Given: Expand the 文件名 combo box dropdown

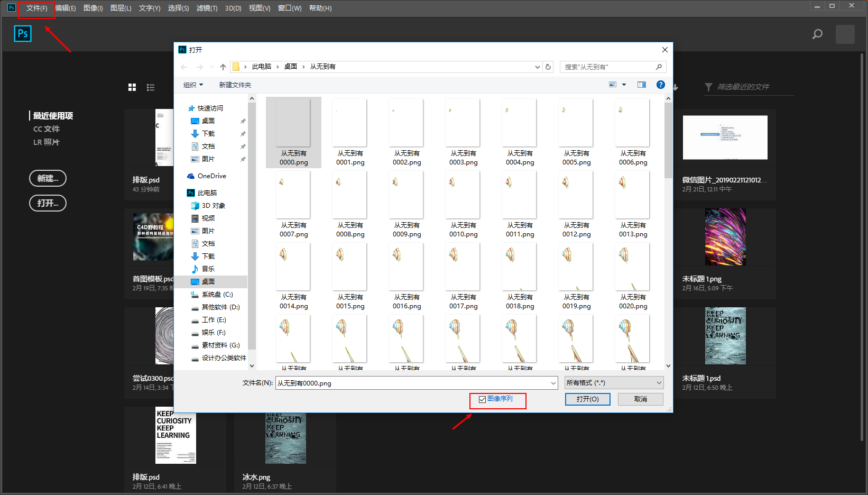Looking at the screenshot, I should coord(553,383).
